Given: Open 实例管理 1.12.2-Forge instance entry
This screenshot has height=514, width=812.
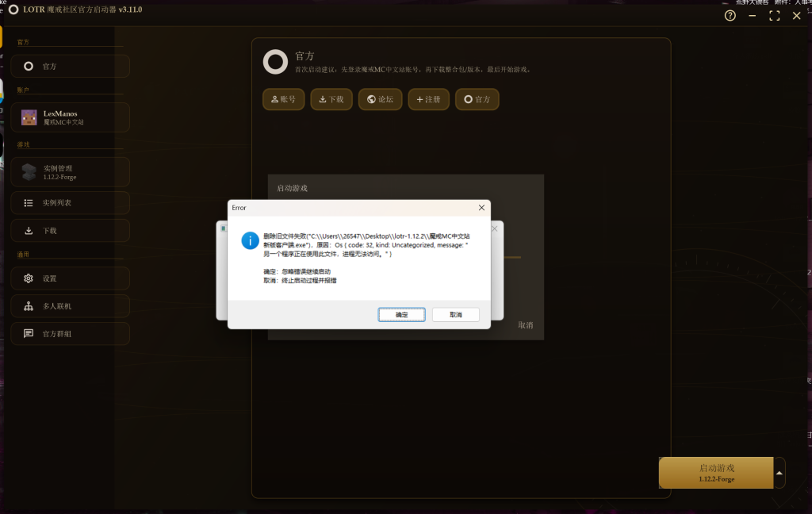Looking at the screenshot, I should (x=70, y=172).
